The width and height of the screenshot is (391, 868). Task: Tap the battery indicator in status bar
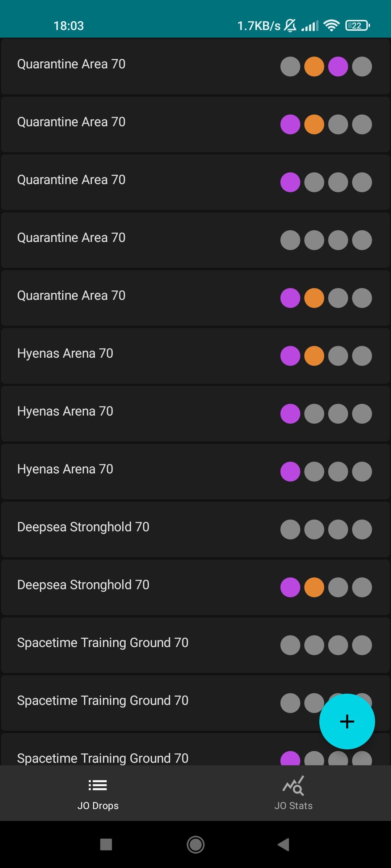click(x=358, y=25)
